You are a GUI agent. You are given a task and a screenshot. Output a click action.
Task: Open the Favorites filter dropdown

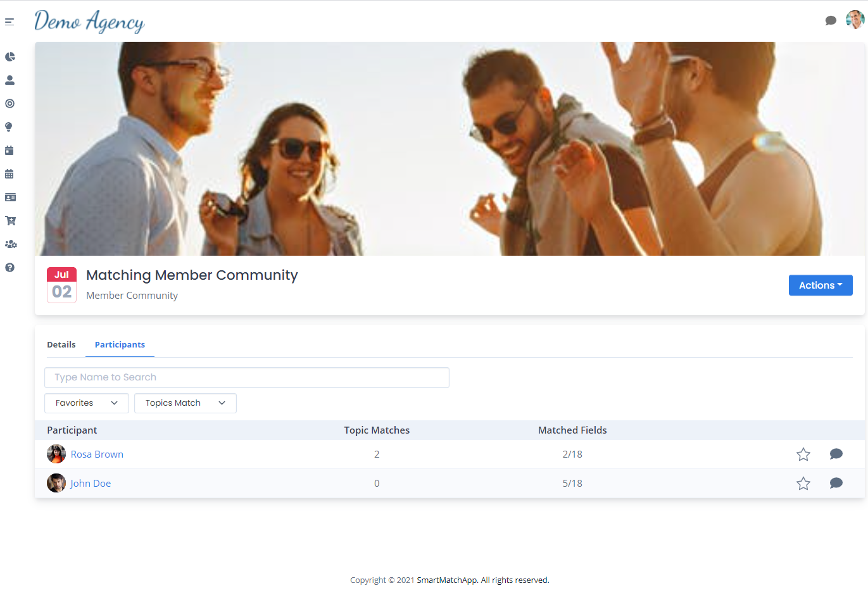(x=86, y=403)
